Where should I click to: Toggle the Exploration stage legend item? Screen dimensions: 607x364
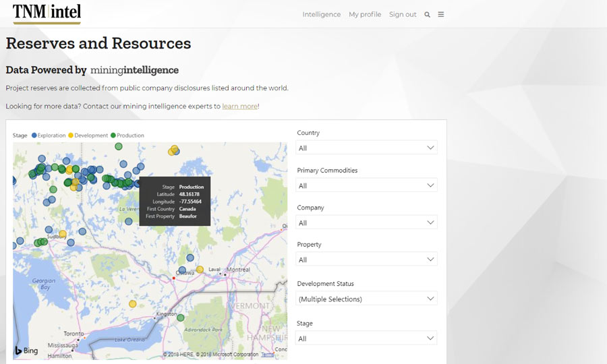click(49, 135)
